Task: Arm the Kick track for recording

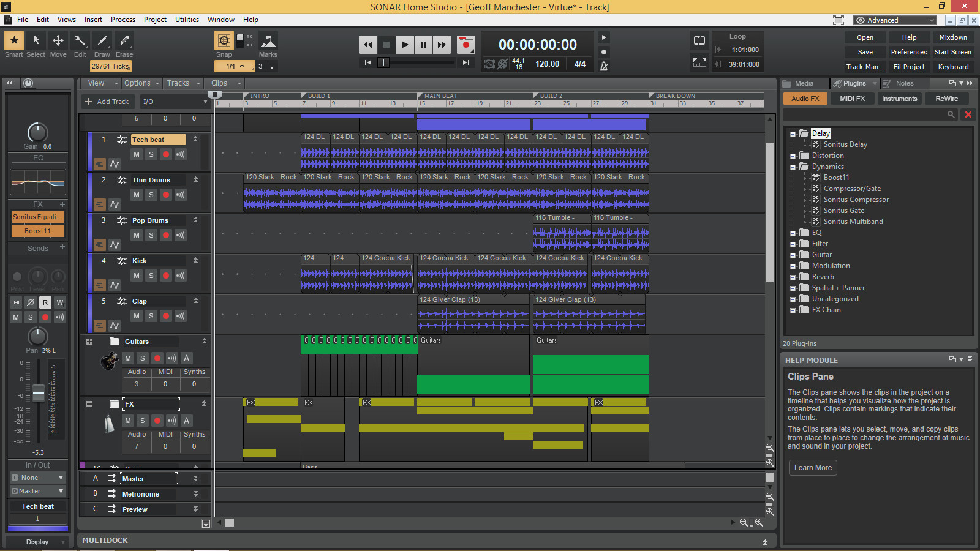Action: click(x=166, y=275)
